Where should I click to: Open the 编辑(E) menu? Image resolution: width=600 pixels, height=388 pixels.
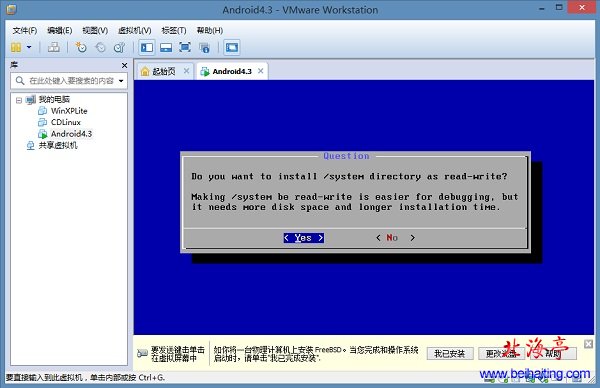click(x=59, y=30)
